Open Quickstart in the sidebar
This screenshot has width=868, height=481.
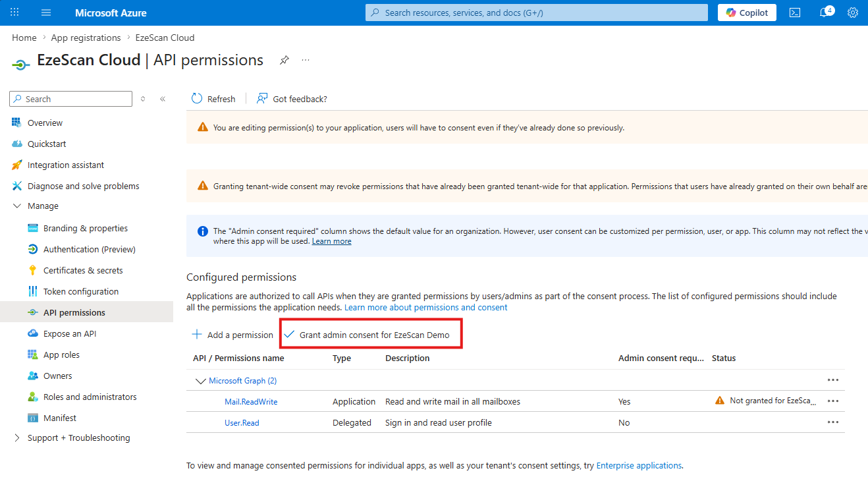tap(47, 144)
